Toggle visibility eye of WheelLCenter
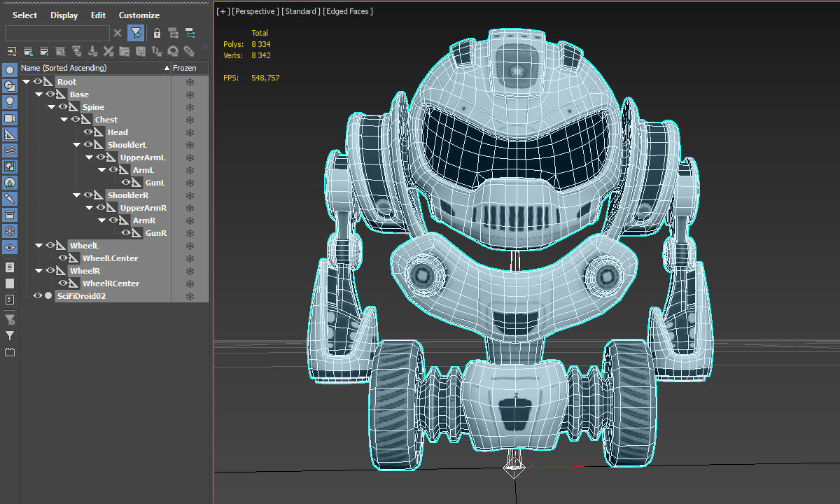 [x=63, y=258]
